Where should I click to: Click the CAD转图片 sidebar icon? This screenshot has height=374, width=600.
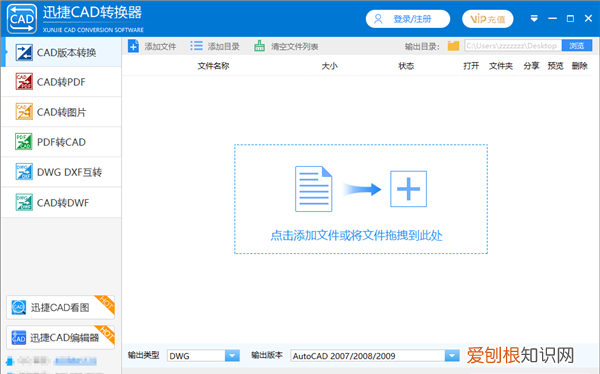click(24, 112)
